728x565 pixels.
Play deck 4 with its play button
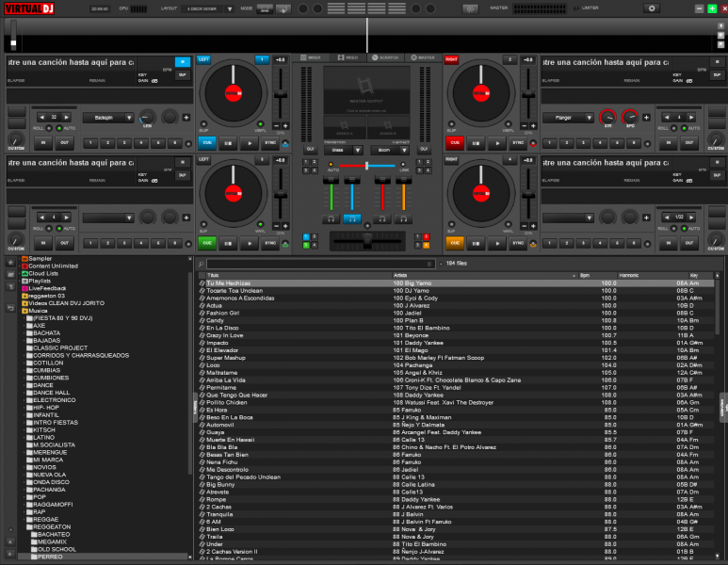tap(497, 243)
